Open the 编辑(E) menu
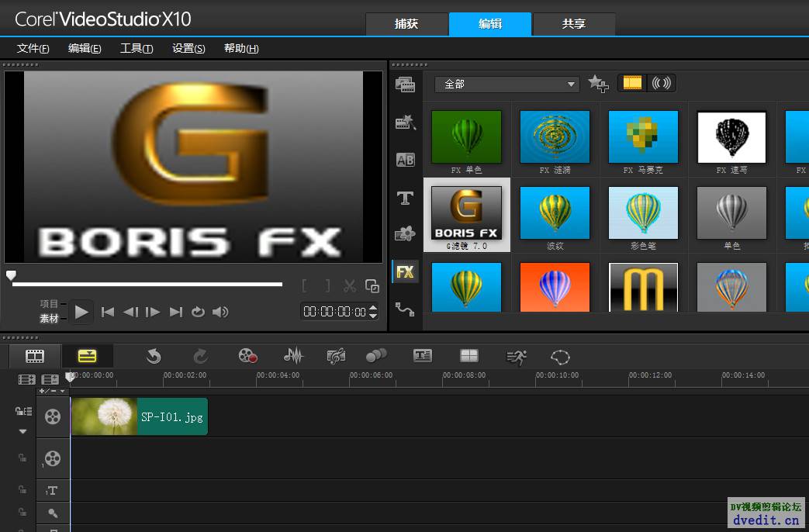The height and width of the screenshot is (532, 809). tap(85, 49)
